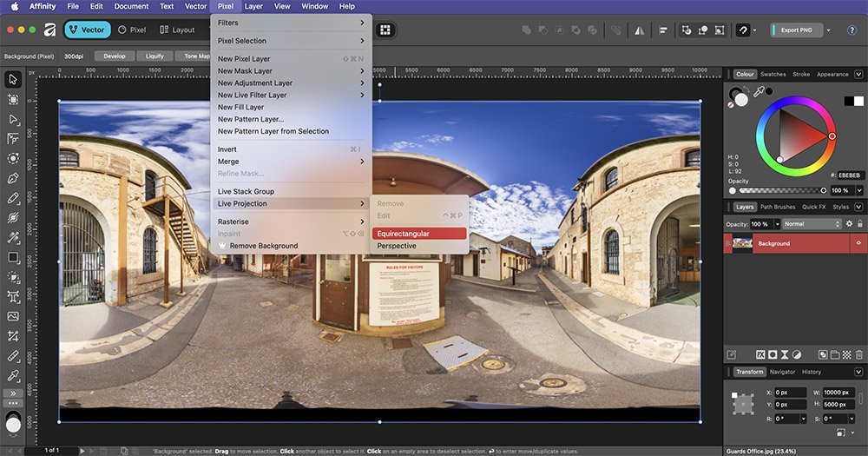Swap stroke and fill colour selector

[746, 89]
